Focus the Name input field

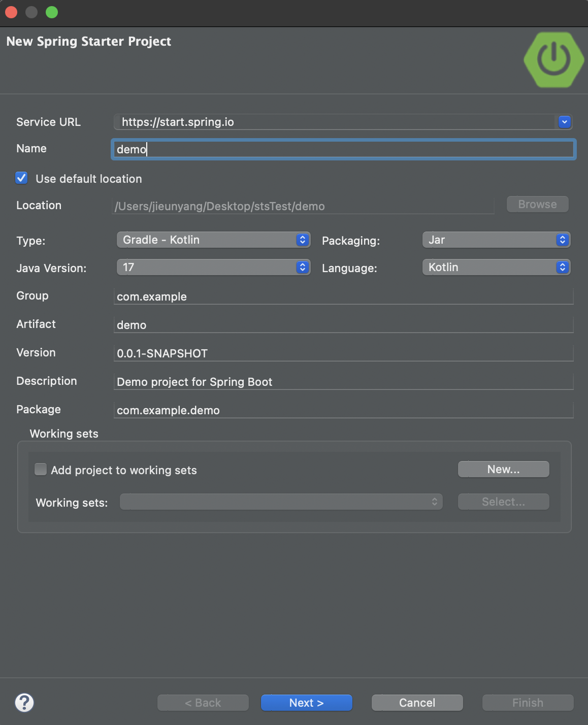coord(344,149)
